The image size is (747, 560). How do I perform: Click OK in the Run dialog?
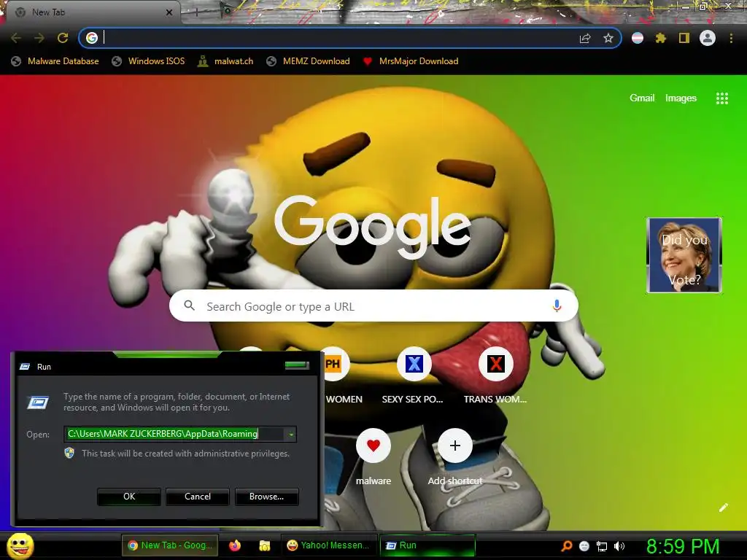coord(129,497)
